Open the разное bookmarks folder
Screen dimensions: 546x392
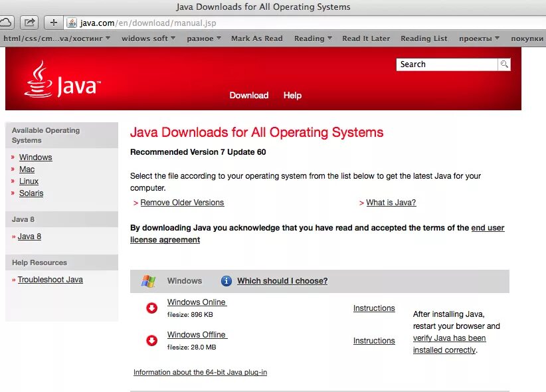(x=204, y=39)
